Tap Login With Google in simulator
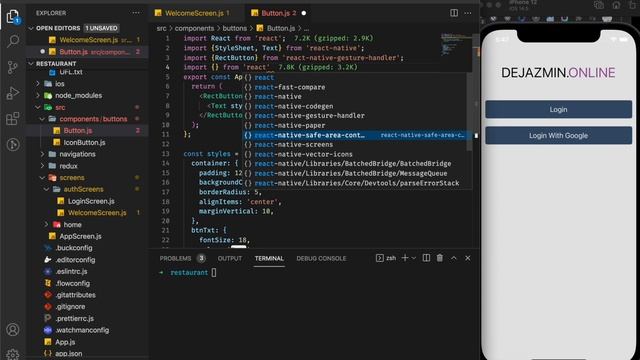The height and width of the screenshot is (360, 640). (558, 136)
